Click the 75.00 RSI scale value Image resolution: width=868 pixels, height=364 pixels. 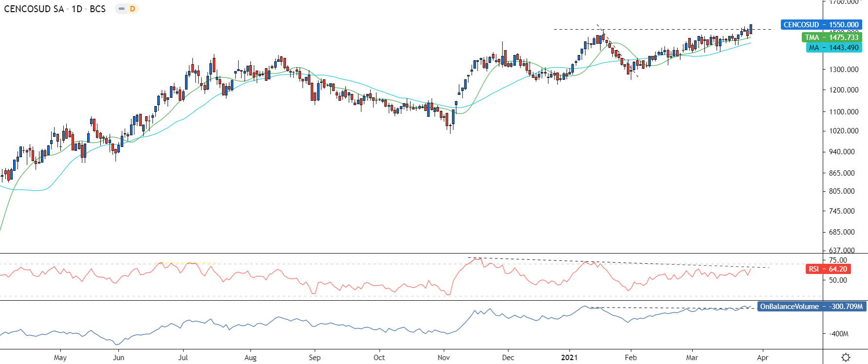[838, 260]
